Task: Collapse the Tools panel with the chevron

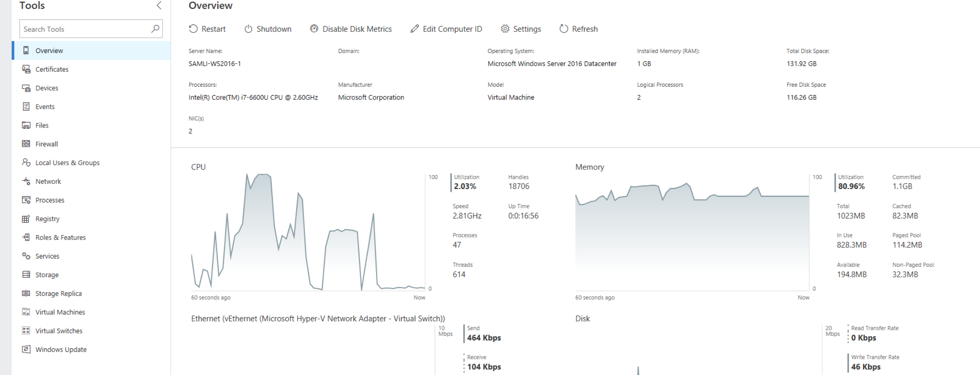Action: click(x=159, y=6)
